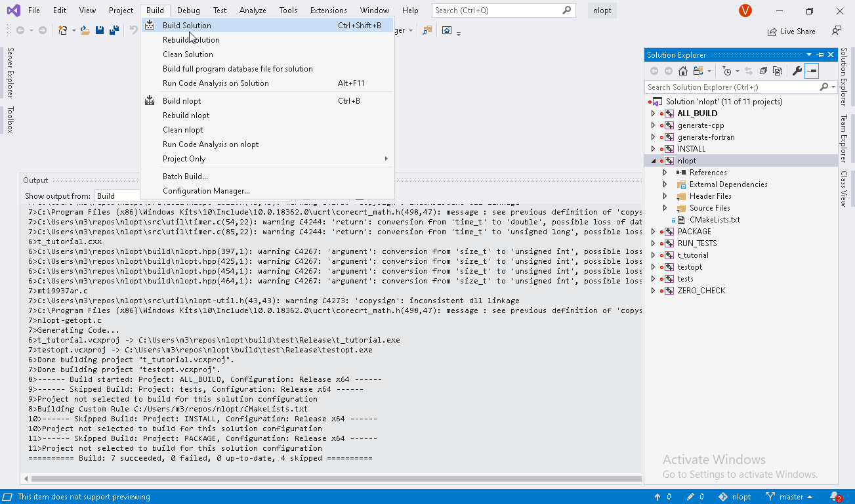Click the Navigate Backward toolbar arrow
The height and width of the screenshot is (504, 855).
click(20, 30)
